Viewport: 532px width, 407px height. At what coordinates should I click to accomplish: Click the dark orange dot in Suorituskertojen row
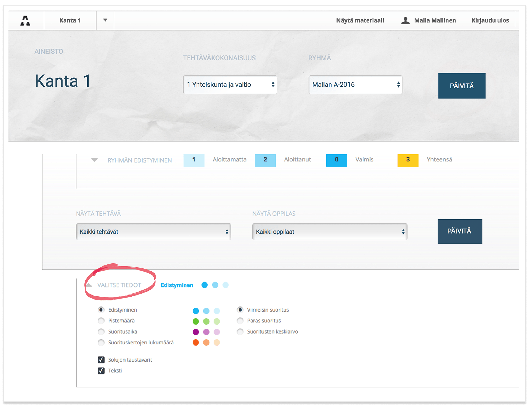tap(196, 342)
